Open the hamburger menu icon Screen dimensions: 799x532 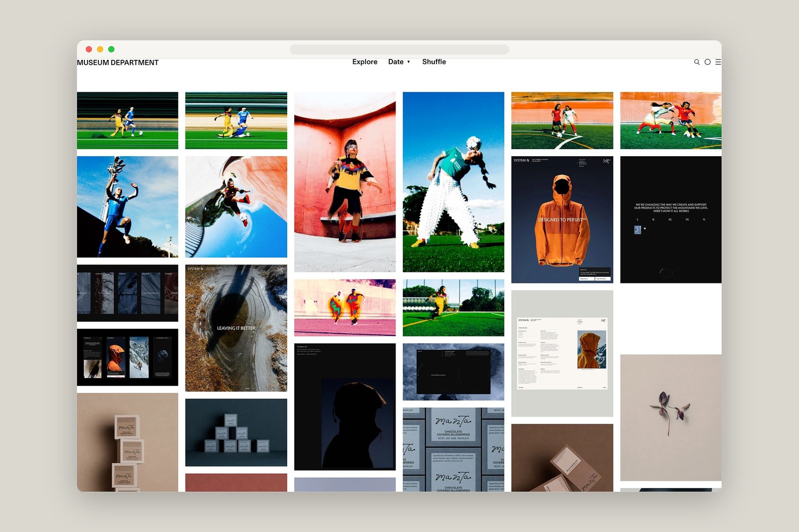tap(718, 62)
